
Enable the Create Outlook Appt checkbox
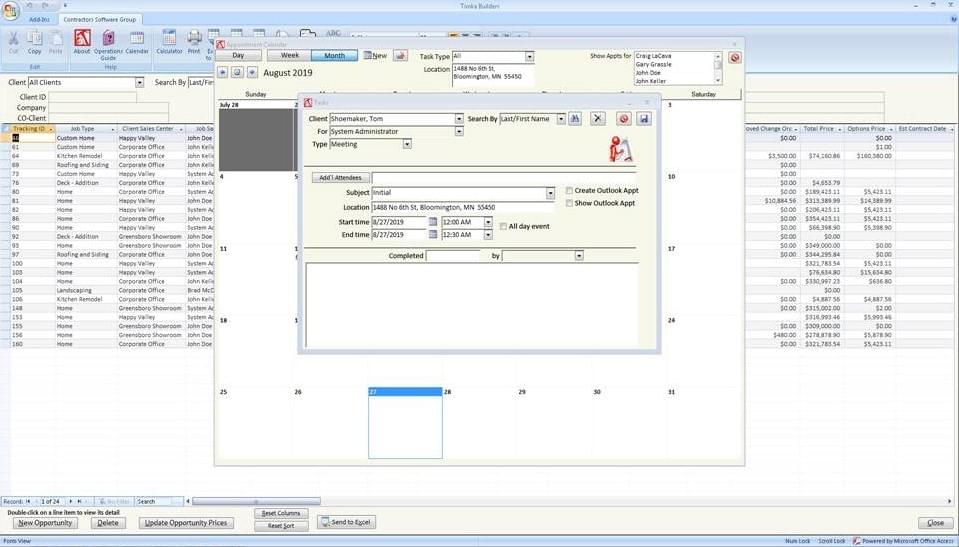(x=569, y=190)
